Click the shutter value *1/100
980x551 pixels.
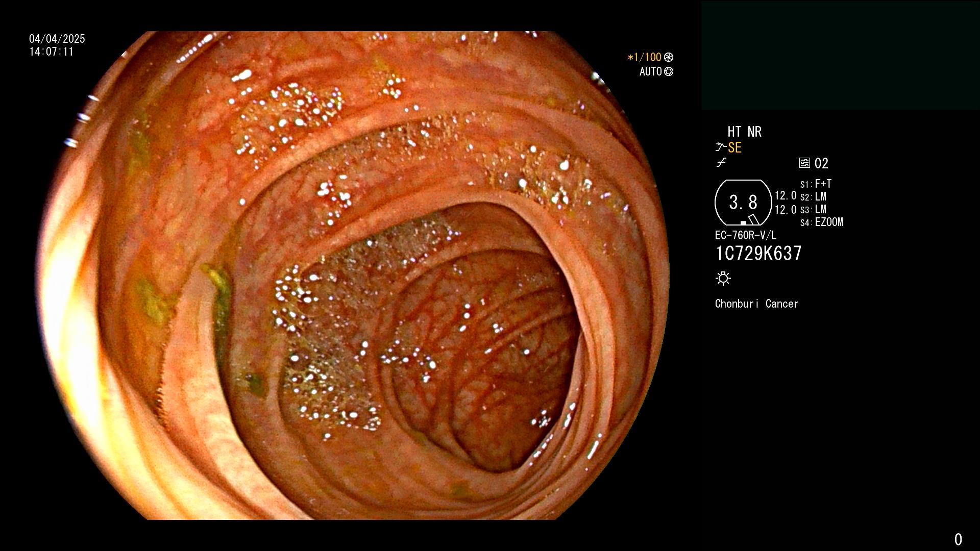(644, 58)
